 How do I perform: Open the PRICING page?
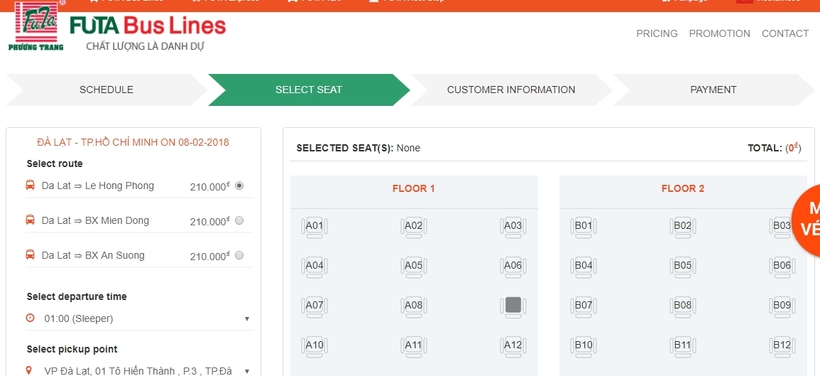click(x=657, y=33)
